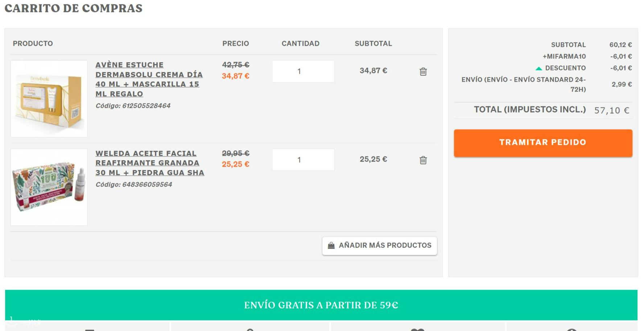Click the total amount 57,10 €
This screenshot has width=644, height=331.
pos(612,110)
